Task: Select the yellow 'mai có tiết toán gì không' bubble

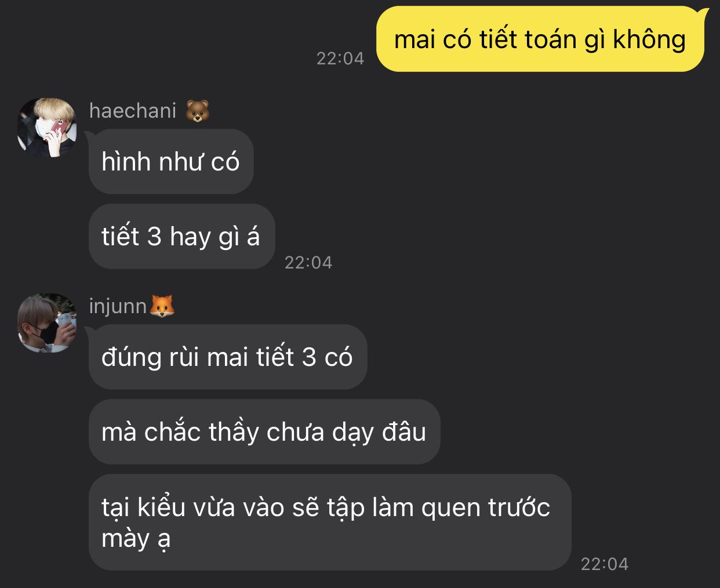Action: pos(540,39)
